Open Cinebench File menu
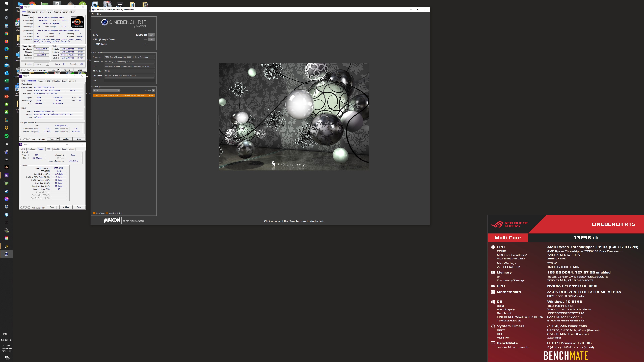 pyautogui.click(x=94, y=14)
